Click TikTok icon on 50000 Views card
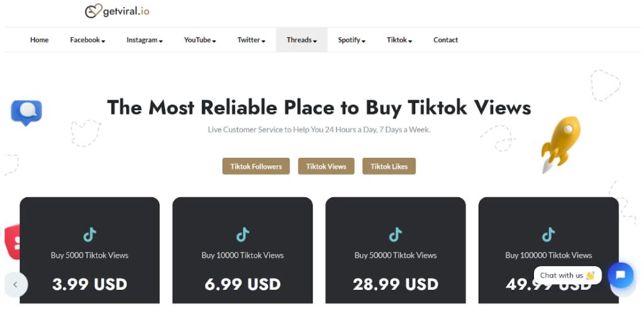This screenshot has height=315, width=644. coord(395,235)
